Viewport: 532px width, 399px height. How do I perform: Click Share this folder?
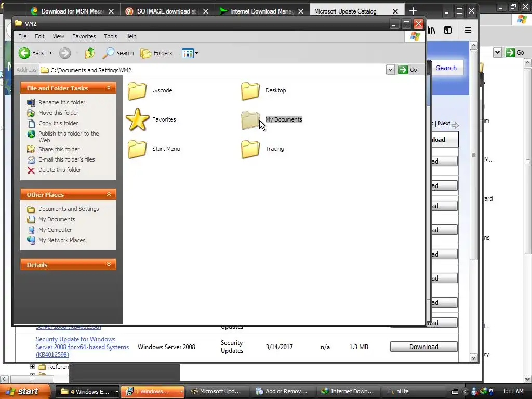tap(59, 149)
